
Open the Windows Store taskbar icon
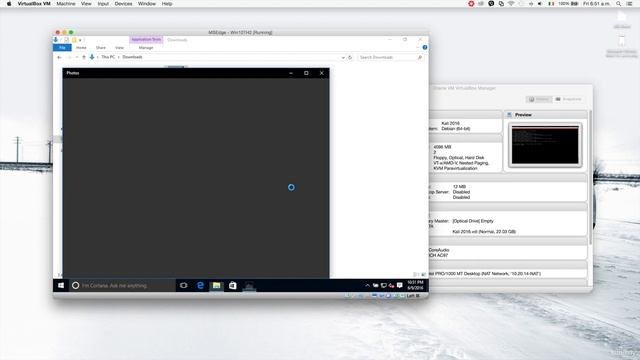pyautogui.click(x=233, y=286)
